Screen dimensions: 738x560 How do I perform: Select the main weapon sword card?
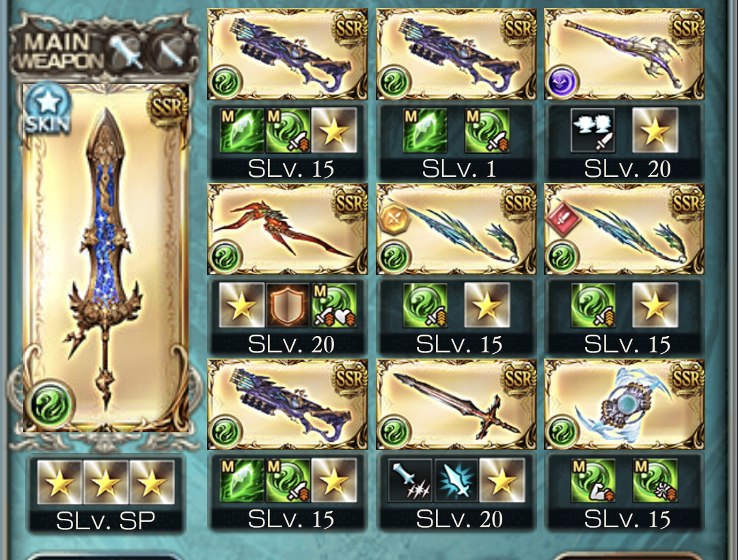106,257
